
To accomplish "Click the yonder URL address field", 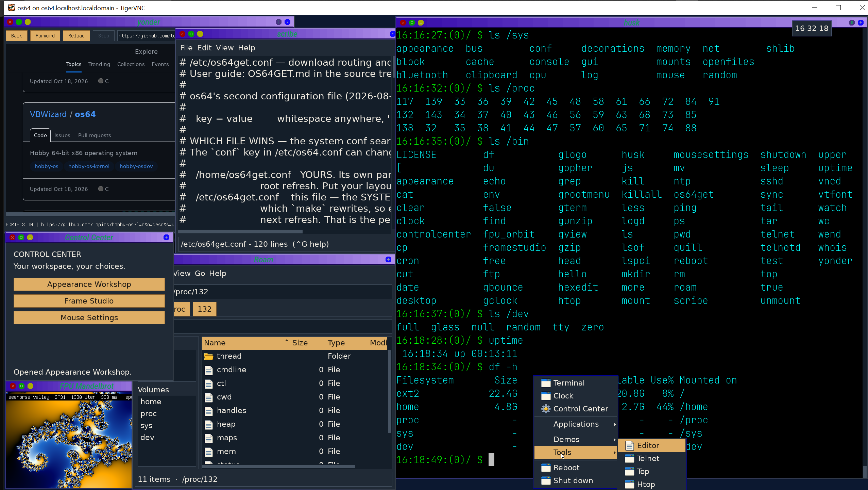I will coord(146,36).
